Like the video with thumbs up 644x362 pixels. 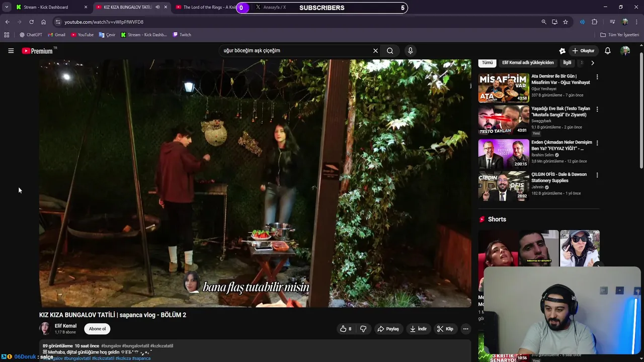tap(346, 329)
